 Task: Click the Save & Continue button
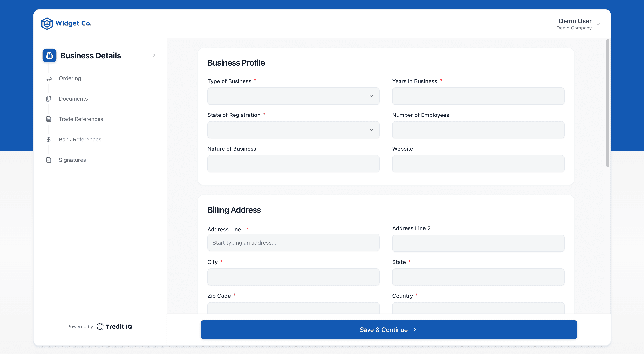[x=388, y=329]
